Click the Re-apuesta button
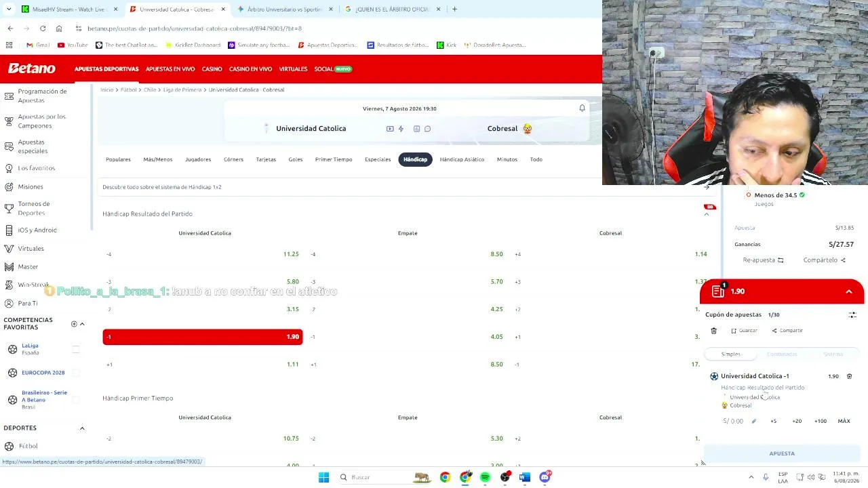 [x=763, y=260]
